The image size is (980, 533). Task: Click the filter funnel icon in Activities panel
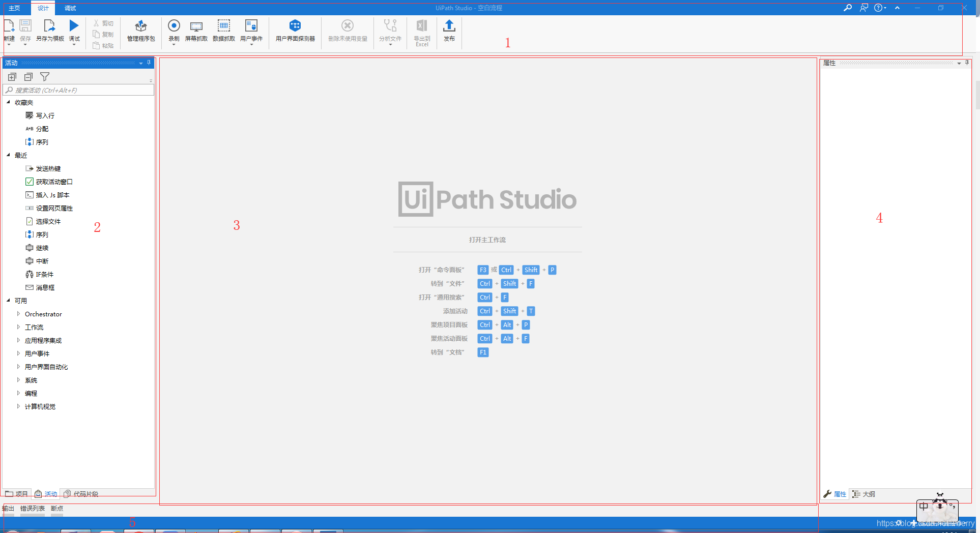pos(45,77)
